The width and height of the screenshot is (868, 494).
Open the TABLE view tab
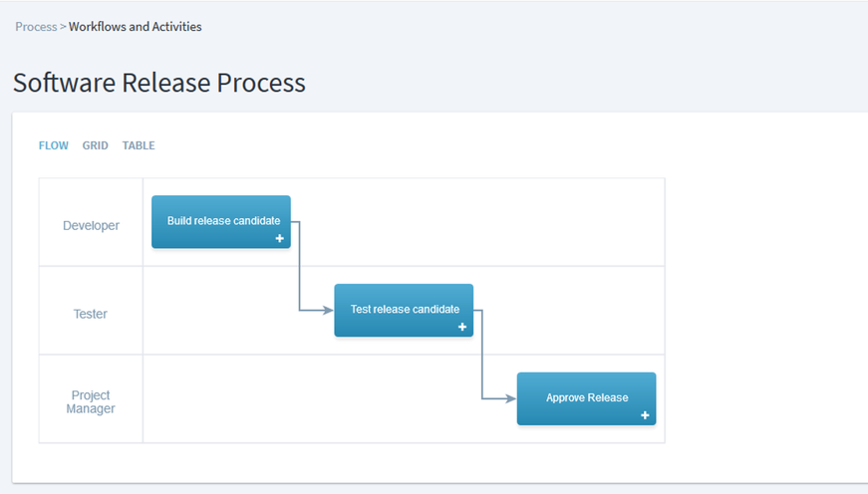coord(139,145)
